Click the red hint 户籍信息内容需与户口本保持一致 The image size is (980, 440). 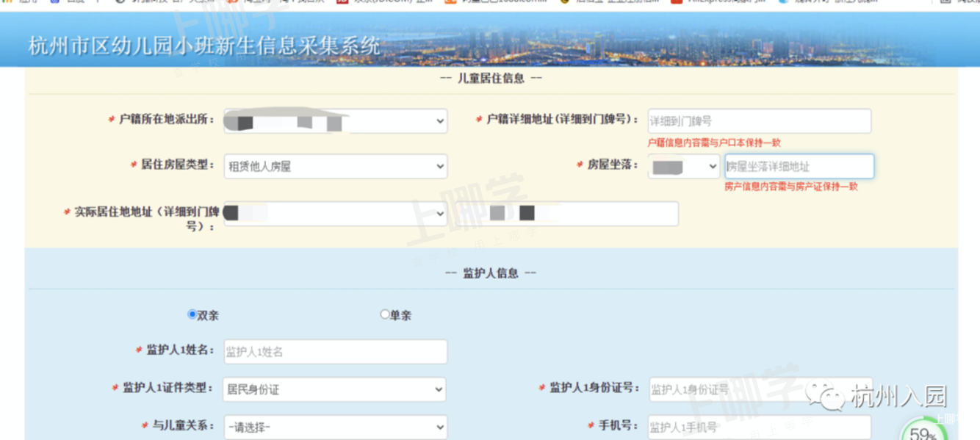[714, 143]
